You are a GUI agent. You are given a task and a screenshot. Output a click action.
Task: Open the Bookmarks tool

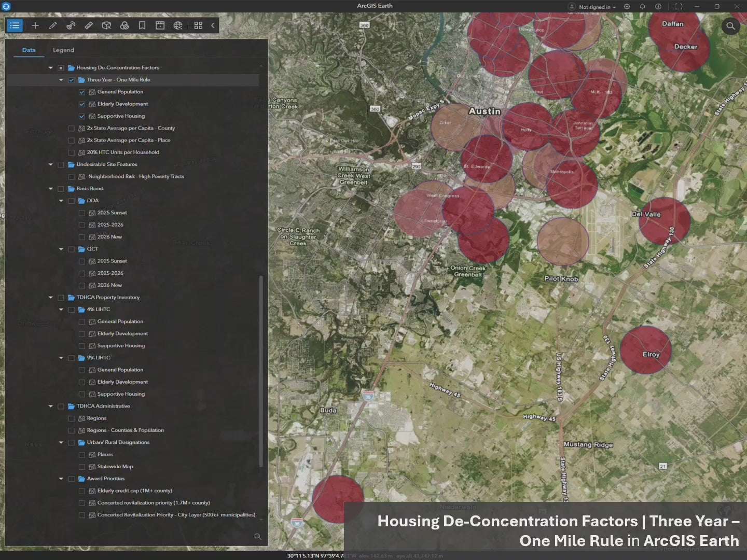pyautogui.click(x=142, y=25)
